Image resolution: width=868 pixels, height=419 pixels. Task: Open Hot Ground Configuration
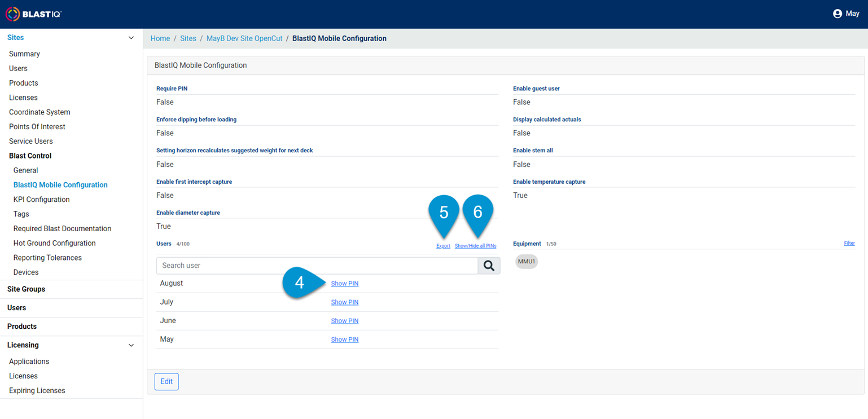click(54, 244)
